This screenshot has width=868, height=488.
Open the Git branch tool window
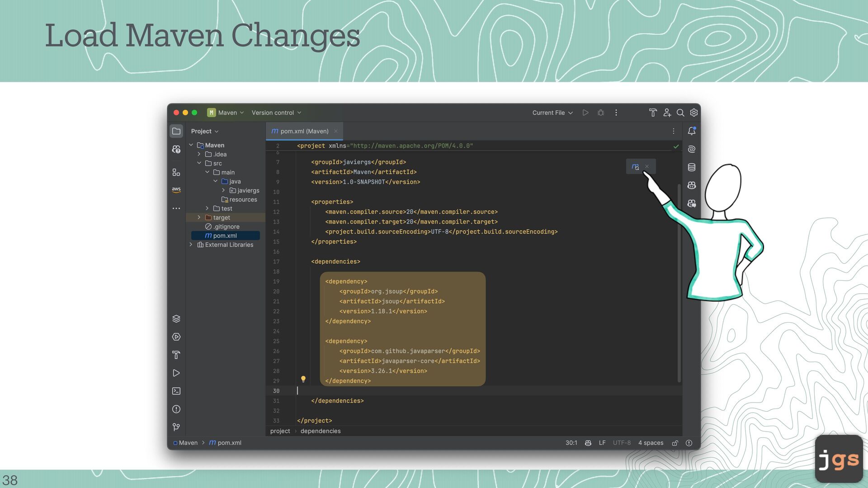(176, 427)
